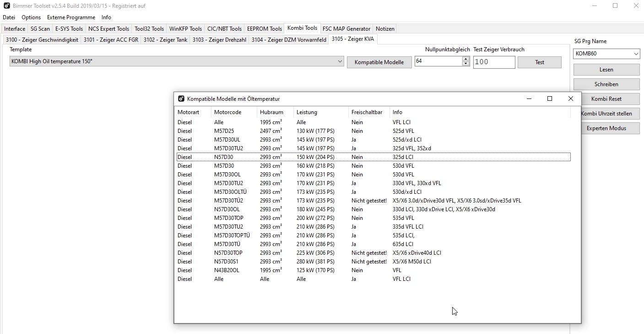This screenshot has height=334, width=644.
Task: Open the 3102 - Zeiger Tank subtab
Action: point(165,40)
